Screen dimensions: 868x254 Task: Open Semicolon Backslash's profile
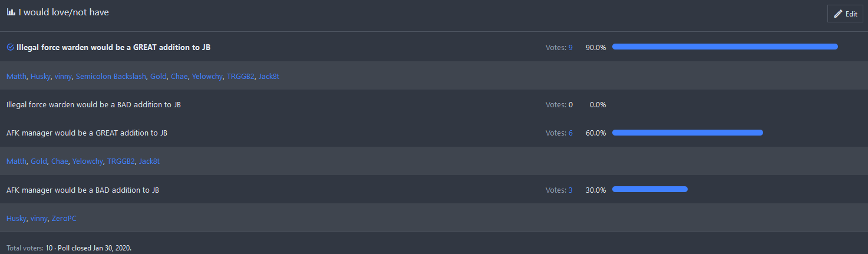111,77
